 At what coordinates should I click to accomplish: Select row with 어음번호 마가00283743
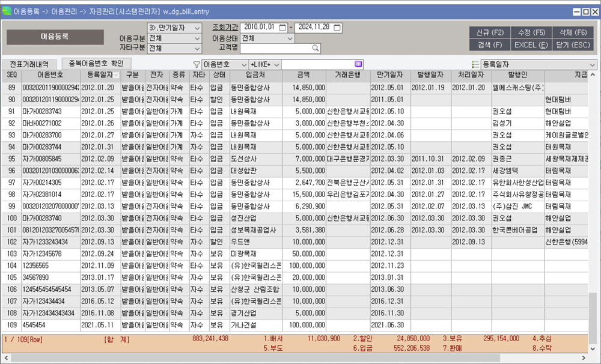point(294,112)
